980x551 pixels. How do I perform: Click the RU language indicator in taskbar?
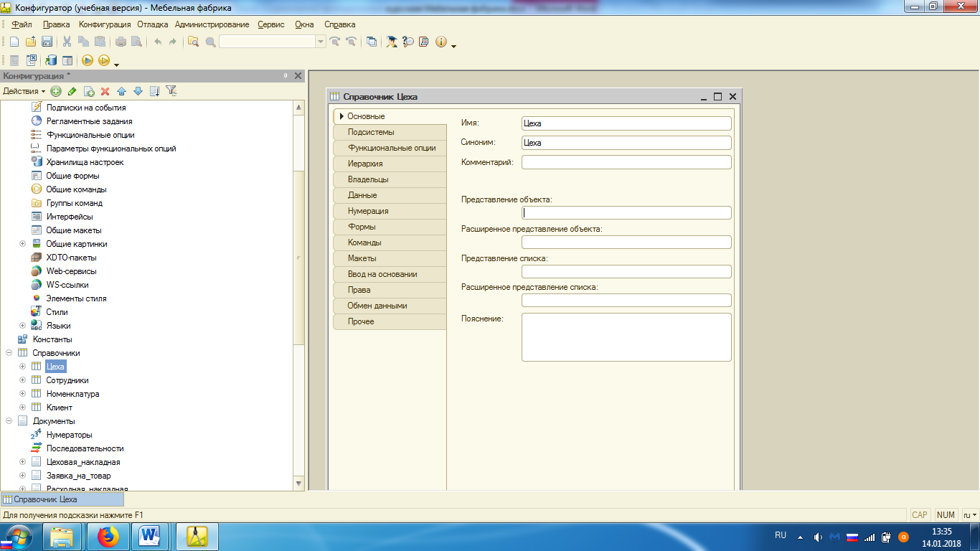point(781,535)
